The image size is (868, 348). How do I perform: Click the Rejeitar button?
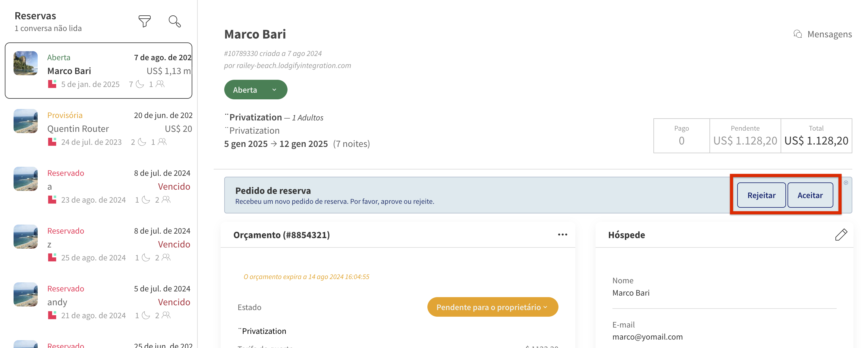761,195
